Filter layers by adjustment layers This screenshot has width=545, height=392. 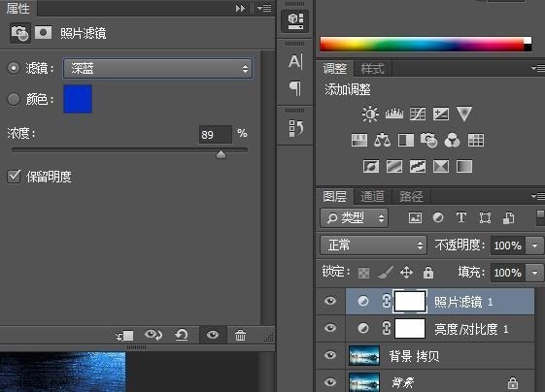pyautogui.click(x=438, y=217)
